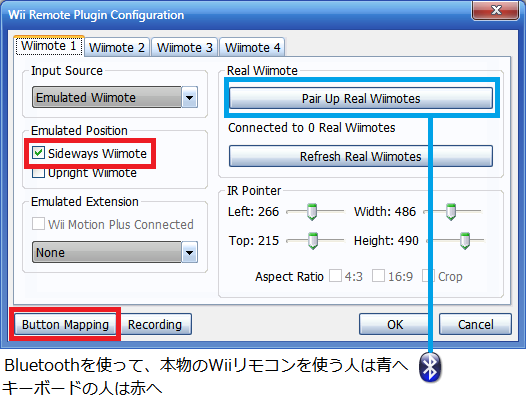The height and width of the screenshot is (409, 526).
Task: Click the IR Pointer Left slider handle
Action: point(312,212)
